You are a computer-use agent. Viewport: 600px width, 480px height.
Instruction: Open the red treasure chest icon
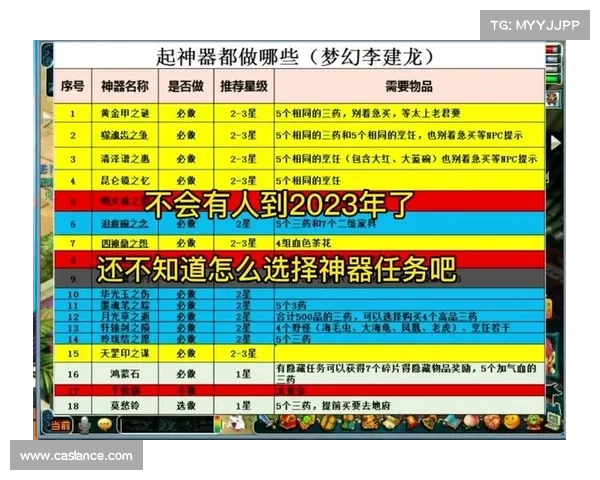point(288,423)
